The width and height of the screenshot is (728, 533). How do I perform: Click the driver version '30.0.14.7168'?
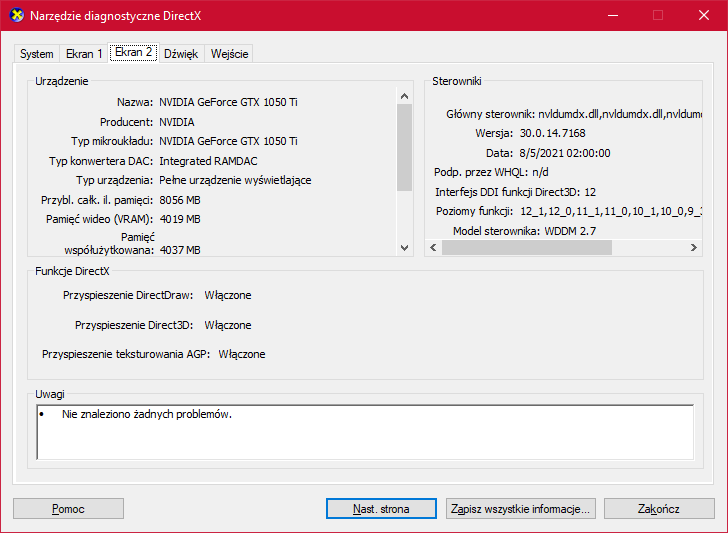click(x=552, y=133)
